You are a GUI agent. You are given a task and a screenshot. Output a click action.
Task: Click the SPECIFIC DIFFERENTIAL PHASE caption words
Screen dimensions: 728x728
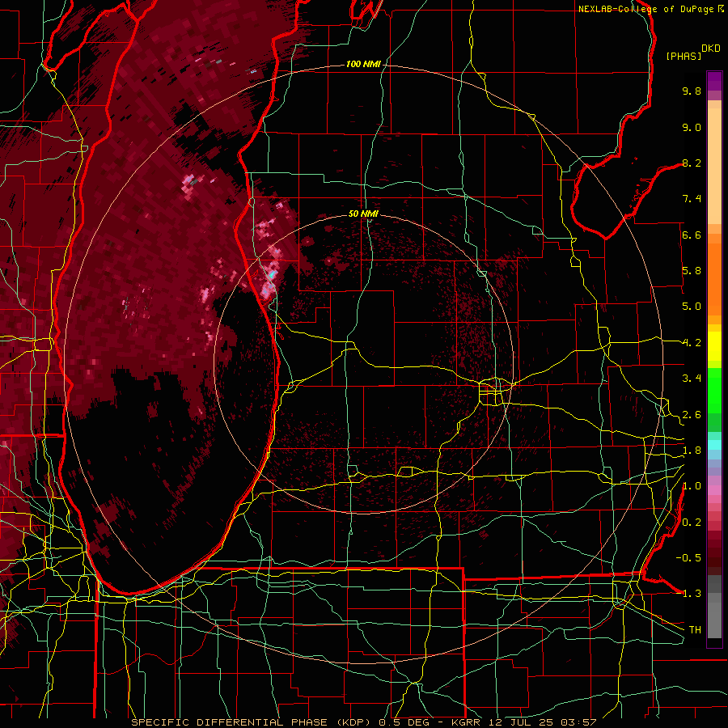point(231,722)
